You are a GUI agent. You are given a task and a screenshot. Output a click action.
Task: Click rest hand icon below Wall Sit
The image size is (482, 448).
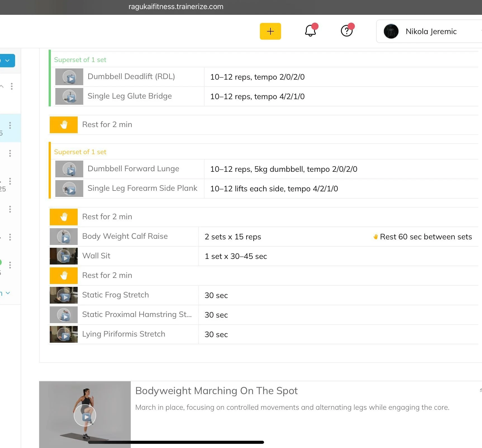[64, 276]
